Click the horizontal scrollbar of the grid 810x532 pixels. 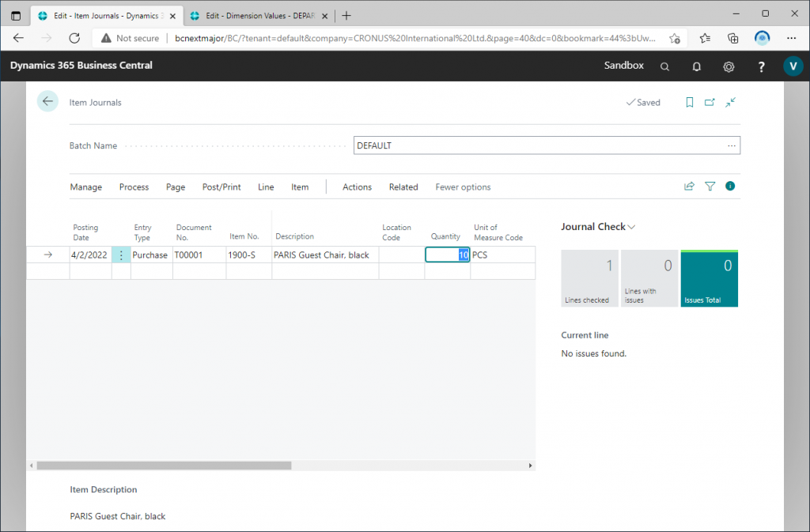point(164,466)
